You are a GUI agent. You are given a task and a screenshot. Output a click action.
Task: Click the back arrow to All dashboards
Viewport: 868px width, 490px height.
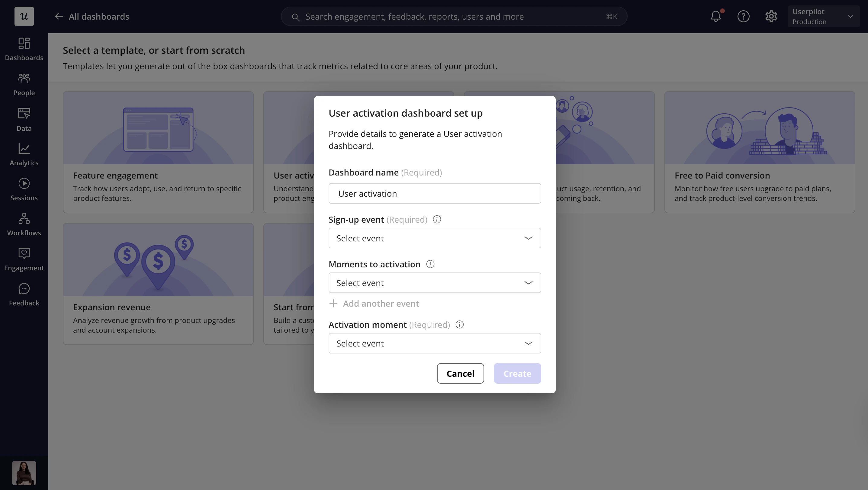pyautogui.click(x=59, y=17)
